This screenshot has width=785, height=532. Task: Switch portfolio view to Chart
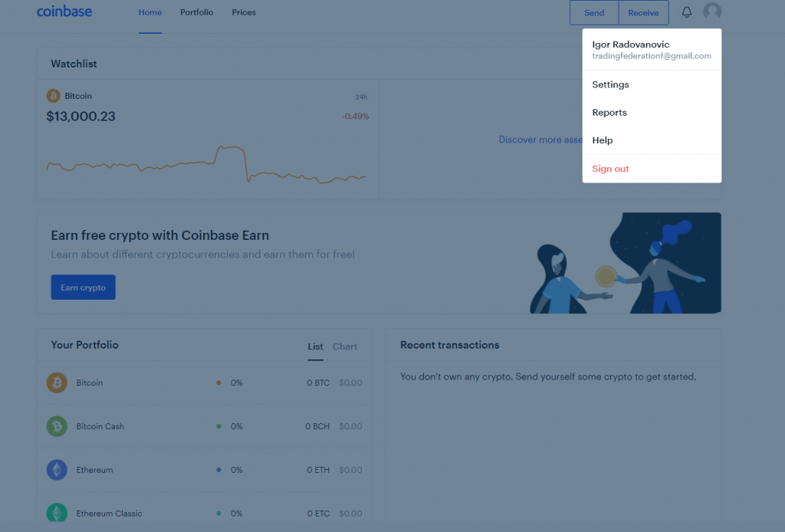(x=345, y=346)
